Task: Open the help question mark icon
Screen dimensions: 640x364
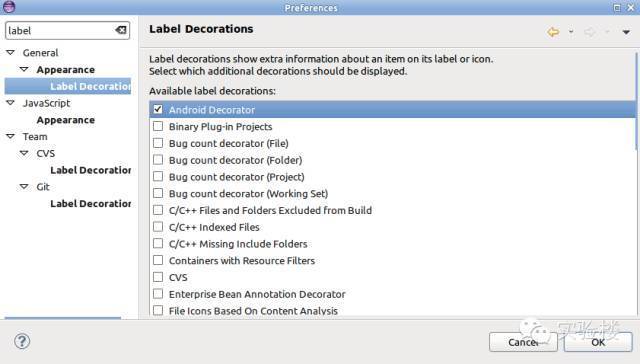Action: coord(22,341)
